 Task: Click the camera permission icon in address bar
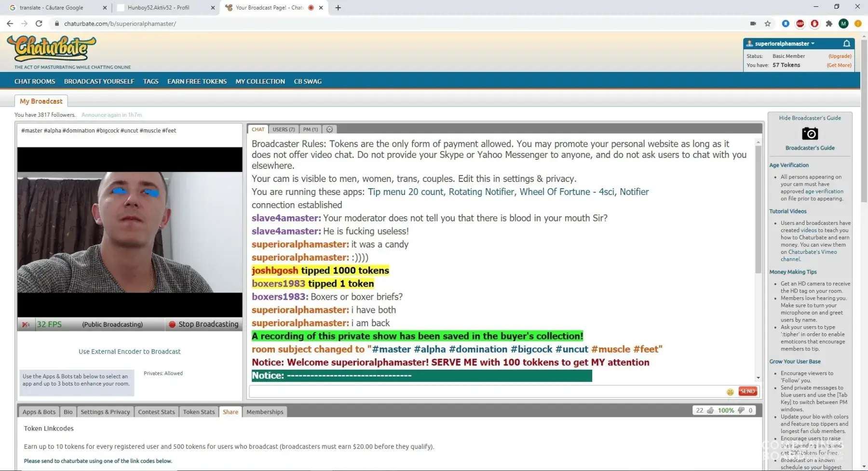(x=753, y=24)
